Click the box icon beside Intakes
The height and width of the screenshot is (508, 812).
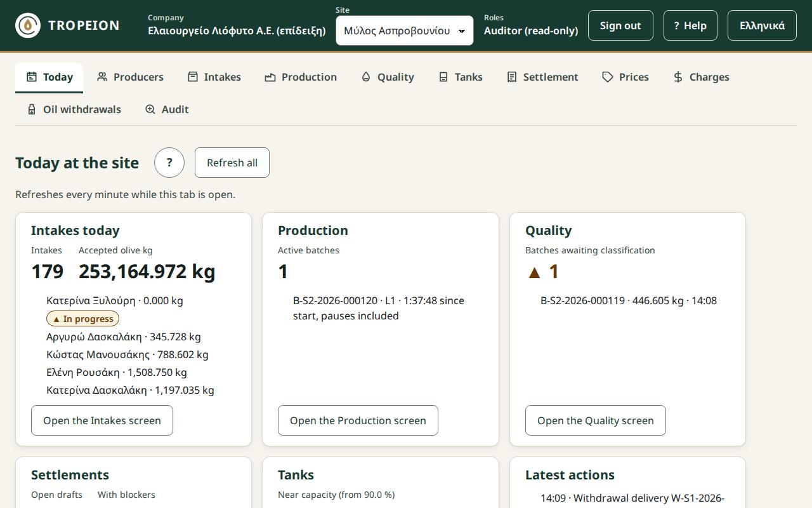193,77
